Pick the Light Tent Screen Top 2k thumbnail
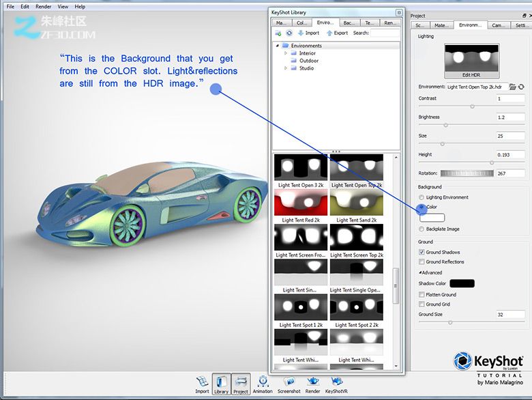 pos(357,238)
